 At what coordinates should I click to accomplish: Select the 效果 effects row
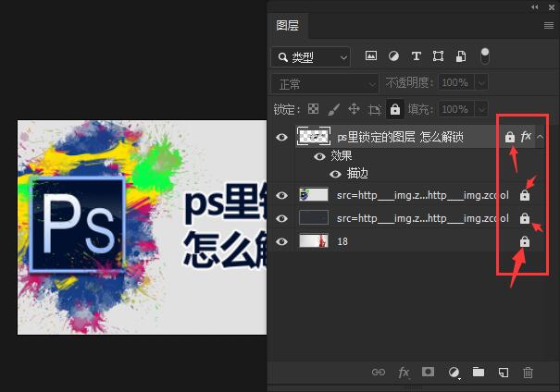(341, 156)
